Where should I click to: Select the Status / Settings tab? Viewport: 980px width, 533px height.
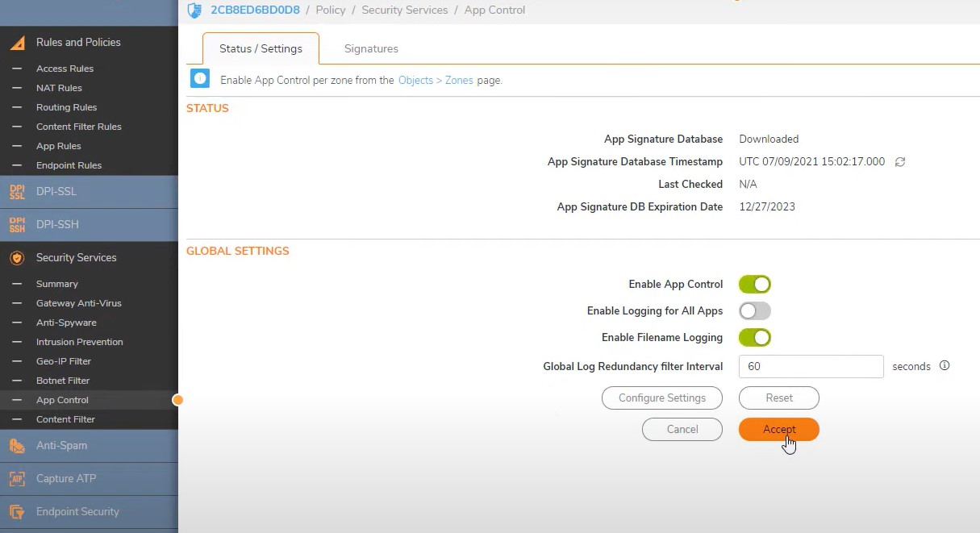click(x=261, y=49)
